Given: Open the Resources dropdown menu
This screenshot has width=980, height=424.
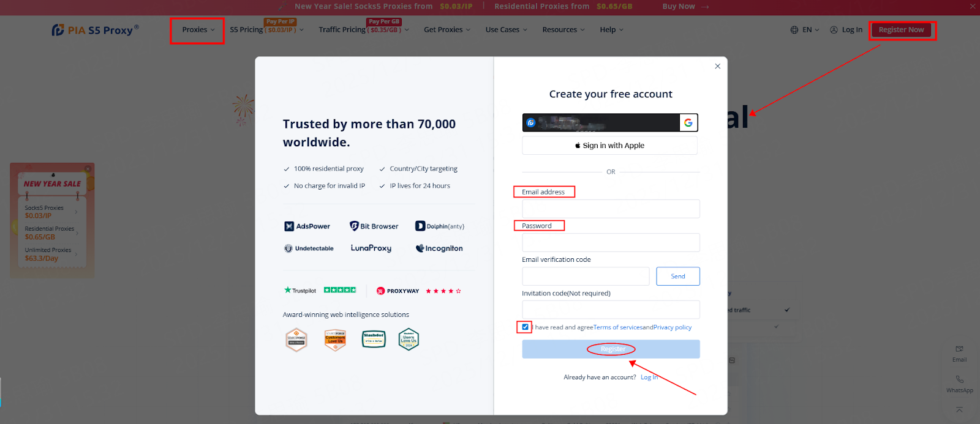Looking at the screenshot, I should pyautogui.click(x=563, y=30).
